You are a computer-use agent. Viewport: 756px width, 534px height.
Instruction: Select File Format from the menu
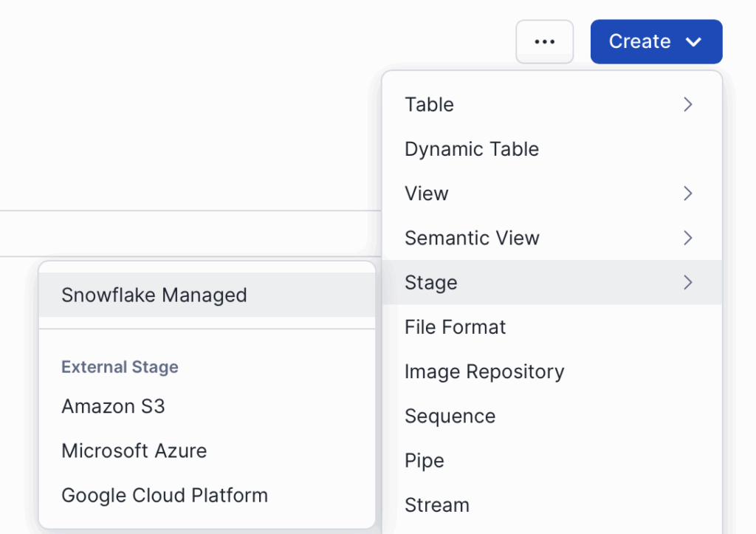pyautogui.click(x=455, y=327)
